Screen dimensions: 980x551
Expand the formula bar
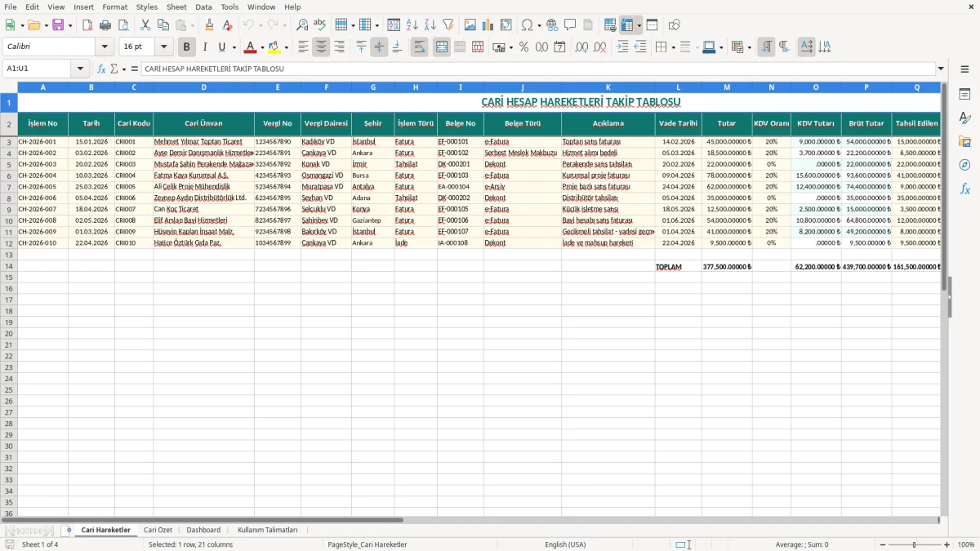(x=941, y=69)
